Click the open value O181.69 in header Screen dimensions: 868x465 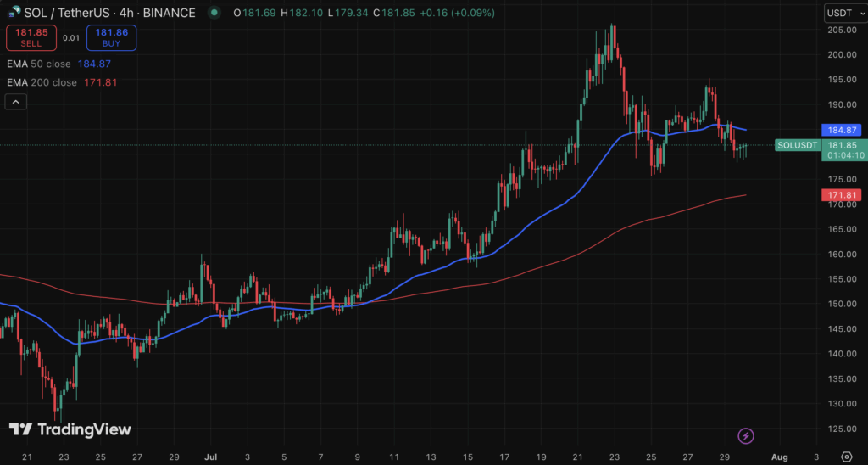254,12
